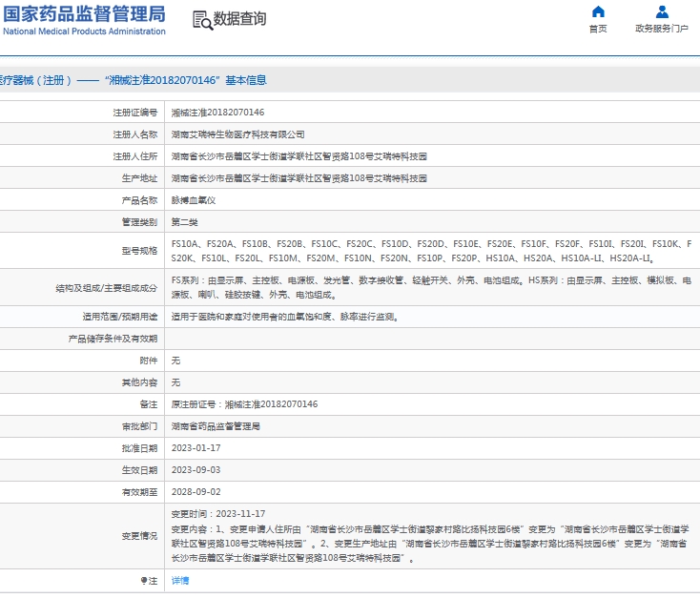Screen dimensions: 700x598
Task: Click the ●注 row label
Action: click(149, 581)
